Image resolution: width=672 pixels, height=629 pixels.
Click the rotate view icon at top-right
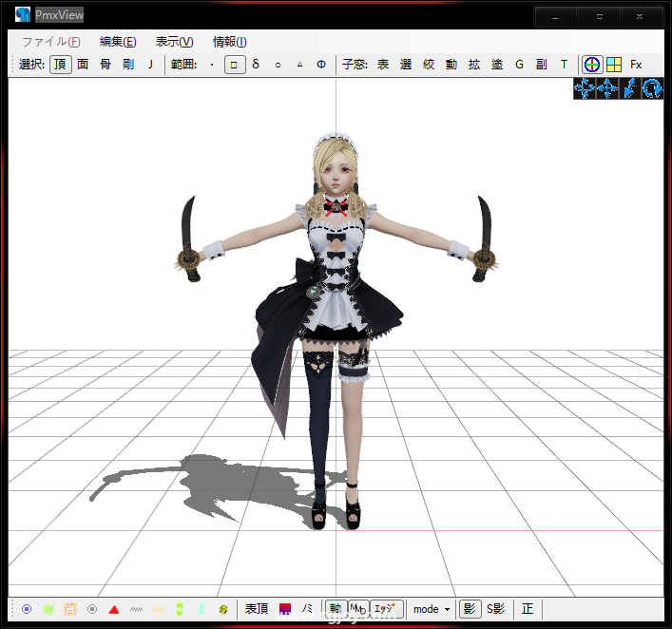(652, 88)
